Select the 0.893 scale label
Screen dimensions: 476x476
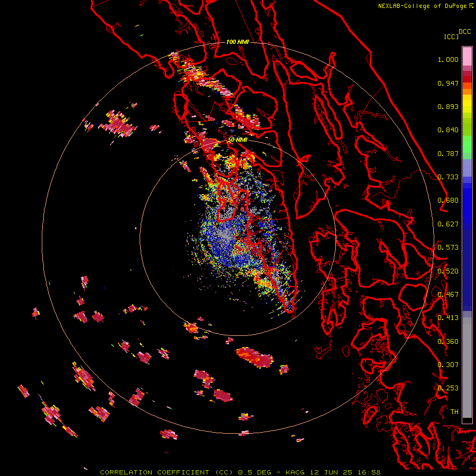click(448, 106)
